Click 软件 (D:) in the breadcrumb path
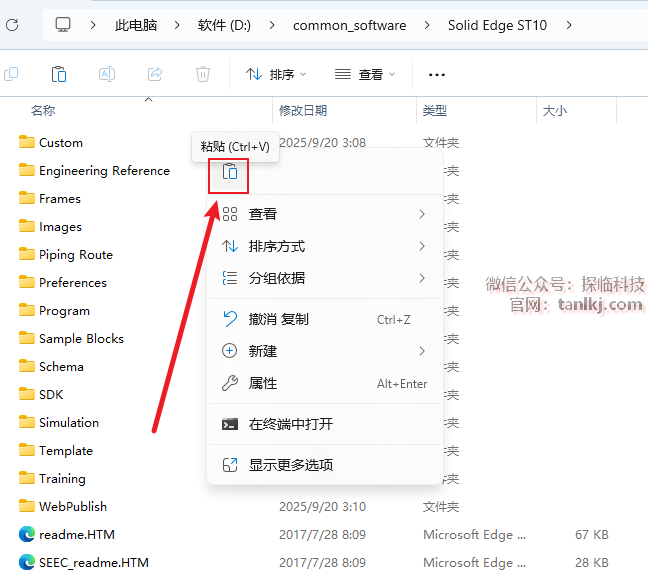Viewport: 648px width, 581px height. [224, 25]
